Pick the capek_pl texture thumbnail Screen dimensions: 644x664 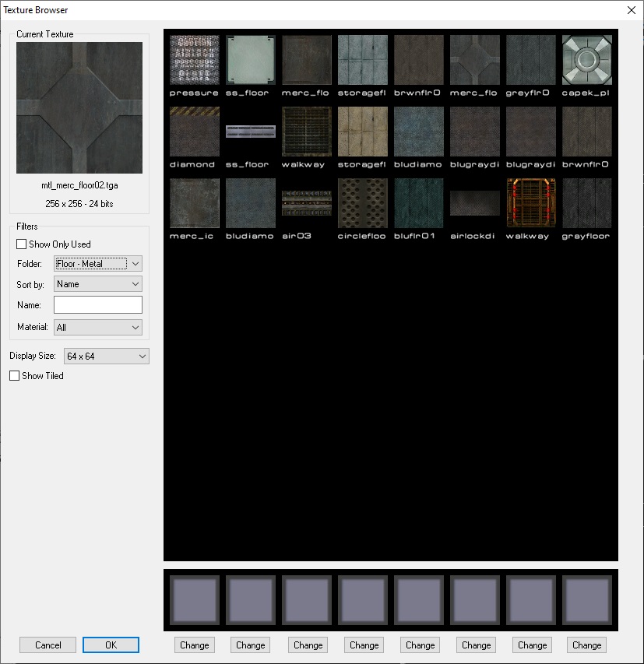click(x=586, y=60)
